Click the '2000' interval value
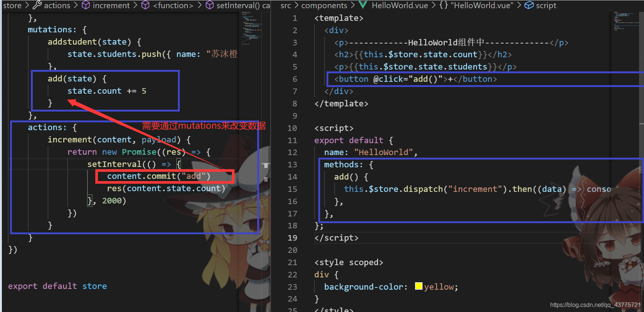 (x=112, y=200)
